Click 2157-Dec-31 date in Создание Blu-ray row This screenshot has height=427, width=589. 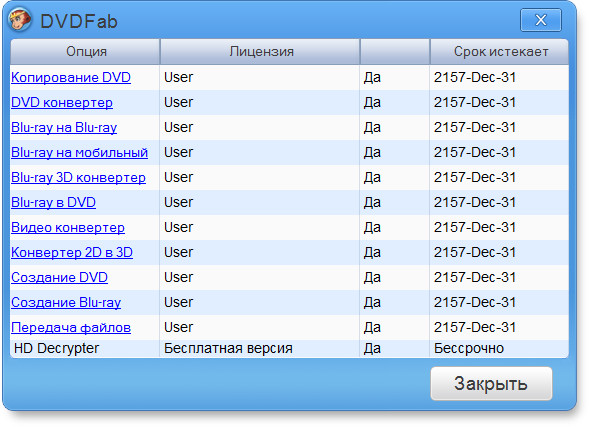475,302
